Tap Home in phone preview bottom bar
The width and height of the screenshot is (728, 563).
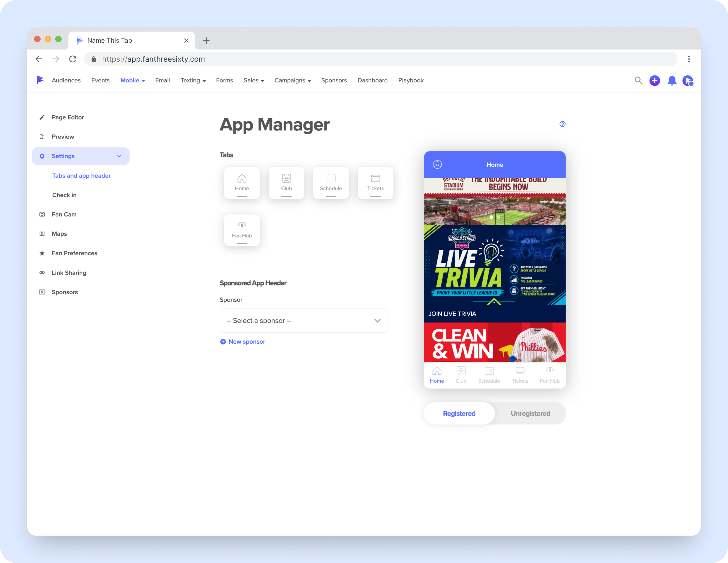coord(437,375)
